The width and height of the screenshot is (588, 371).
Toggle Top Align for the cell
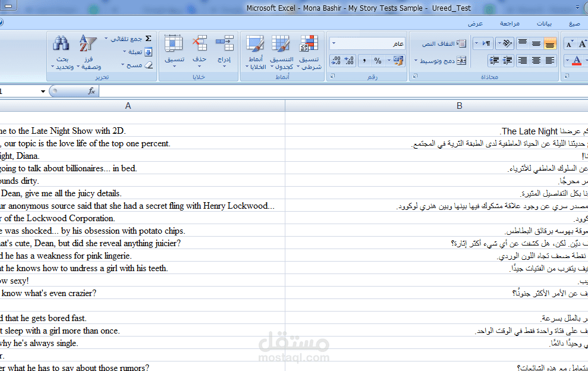tap(523, 43)
